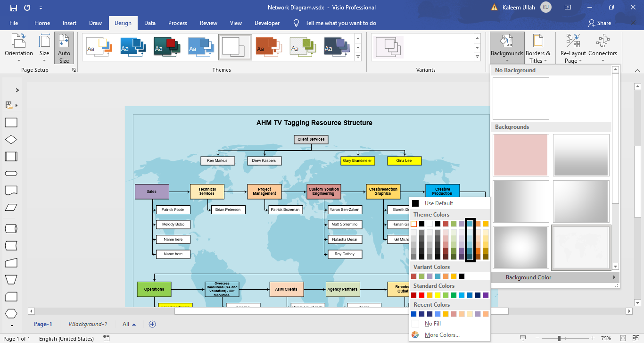Open Borders & Titles gallery
The height and width of the screenshot is (343, 644).
(539, 47)
